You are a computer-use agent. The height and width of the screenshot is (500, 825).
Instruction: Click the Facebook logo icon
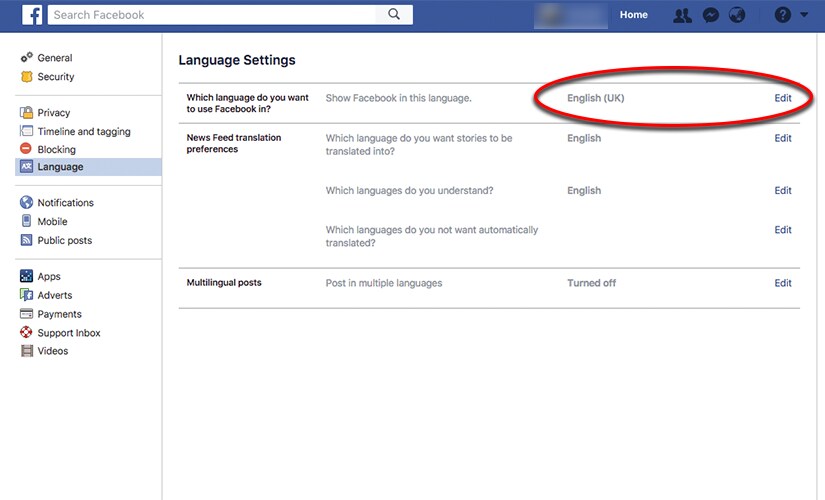[32, 15]
